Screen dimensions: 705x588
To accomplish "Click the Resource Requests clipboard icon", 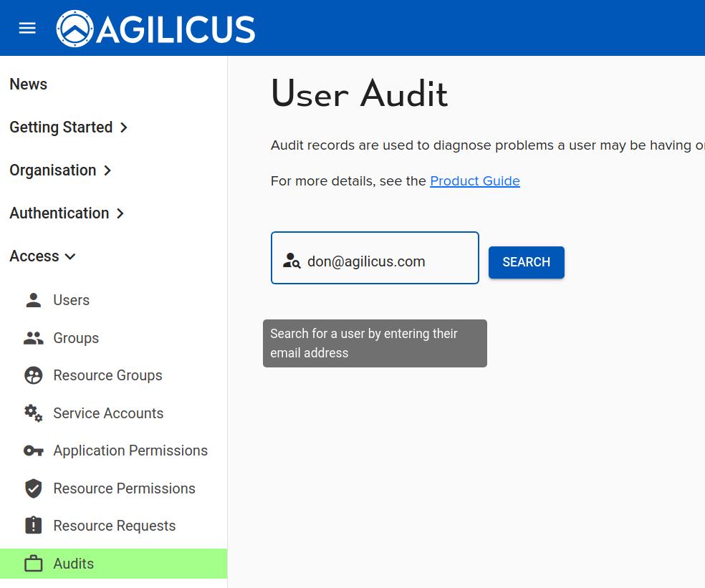I will tap(33, 526).
